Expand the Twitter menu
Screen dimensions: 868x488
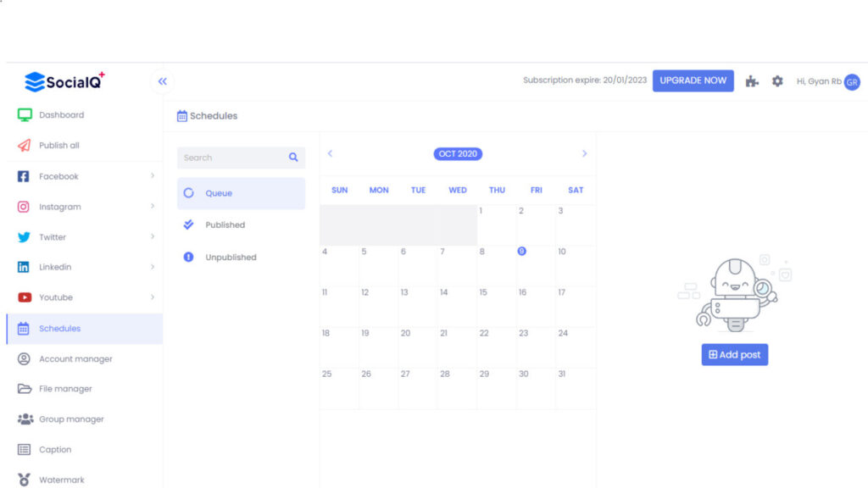(x=52, y=236)
